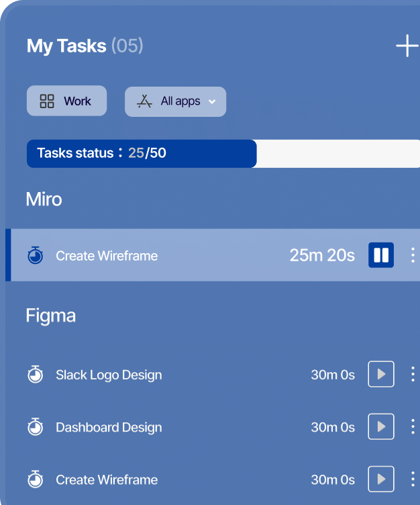Click the Figma section heading
Screen dimensions: 420x505
coord(51,316)
